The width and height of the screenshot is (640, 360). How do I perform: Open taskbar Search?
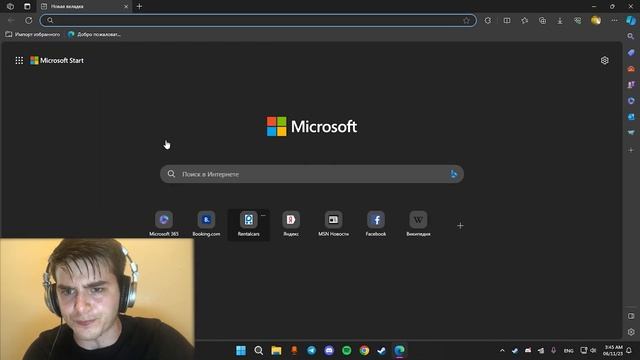258,350
